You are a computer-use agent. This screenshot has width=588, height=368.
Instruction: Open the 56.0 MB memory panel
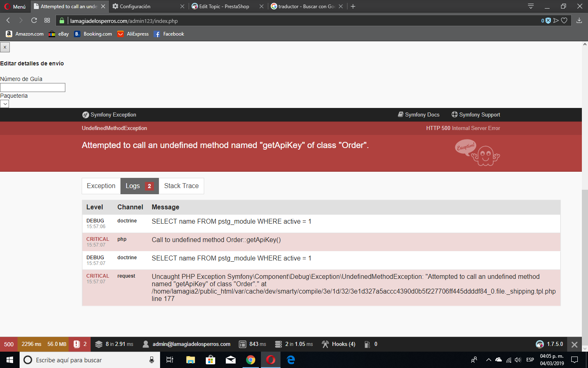point(57,344)
